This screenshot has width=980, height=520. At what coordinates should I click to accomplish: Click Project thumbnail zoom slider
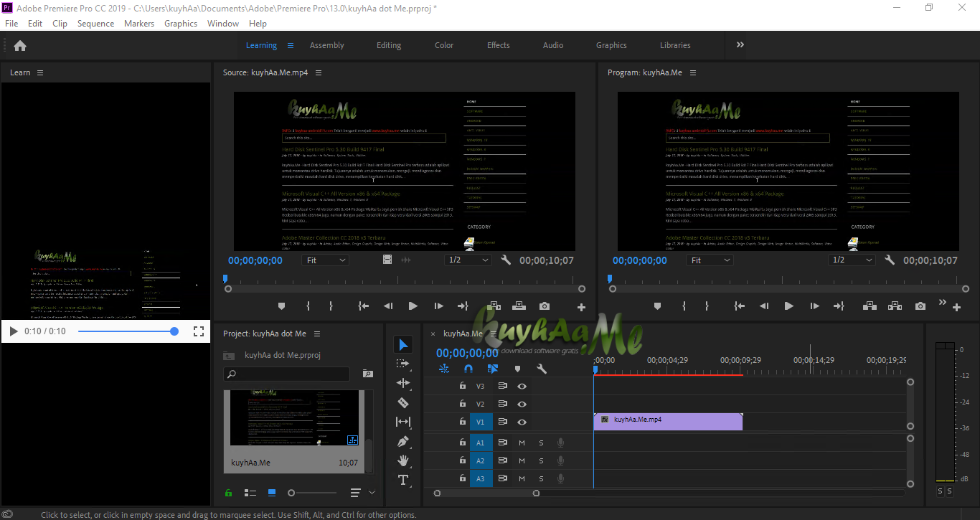[313, 493]
